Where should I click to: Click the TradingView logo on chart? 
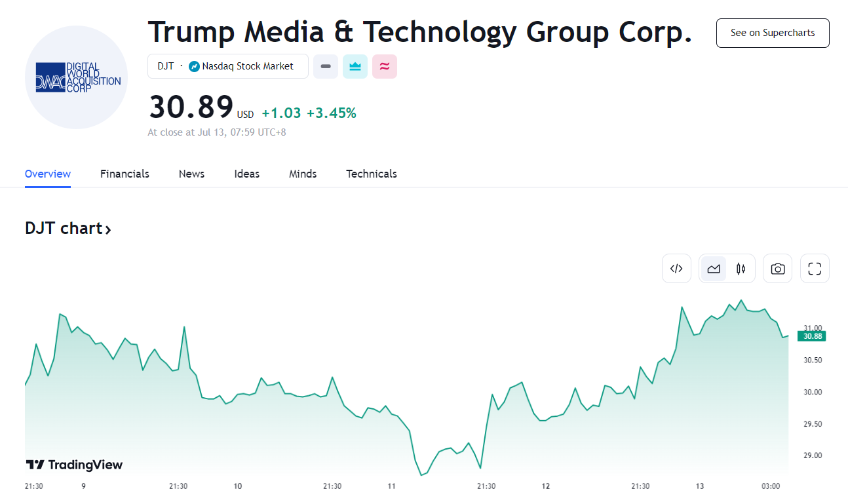(74, 465)
